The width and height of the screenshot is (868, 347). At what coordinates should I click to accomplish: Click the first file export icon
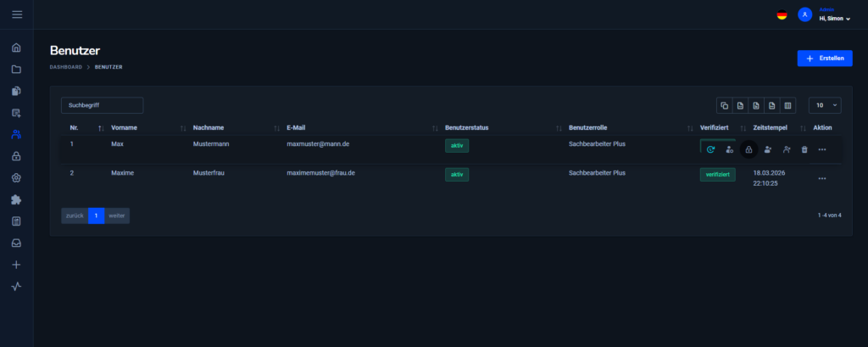(739, 105)
